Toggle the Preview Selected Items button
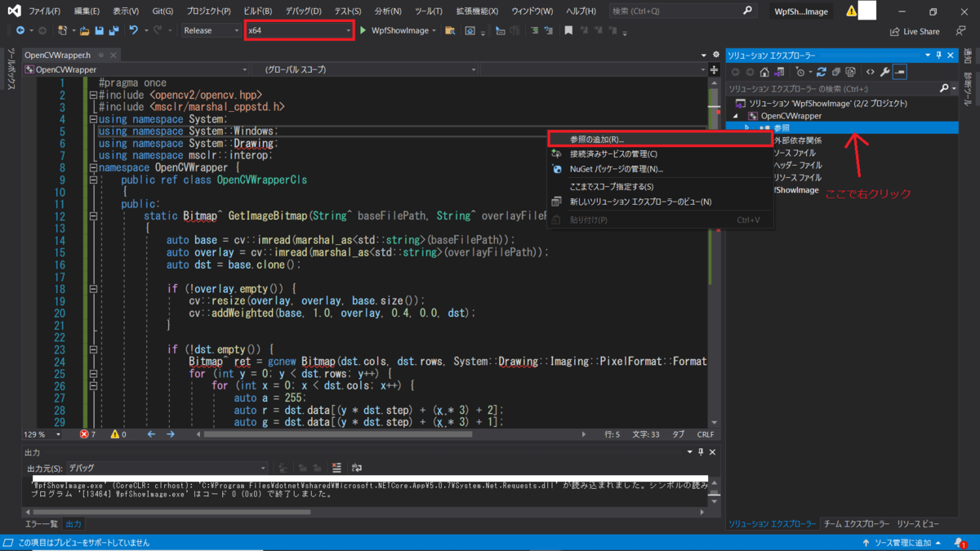 coord(899,72)
